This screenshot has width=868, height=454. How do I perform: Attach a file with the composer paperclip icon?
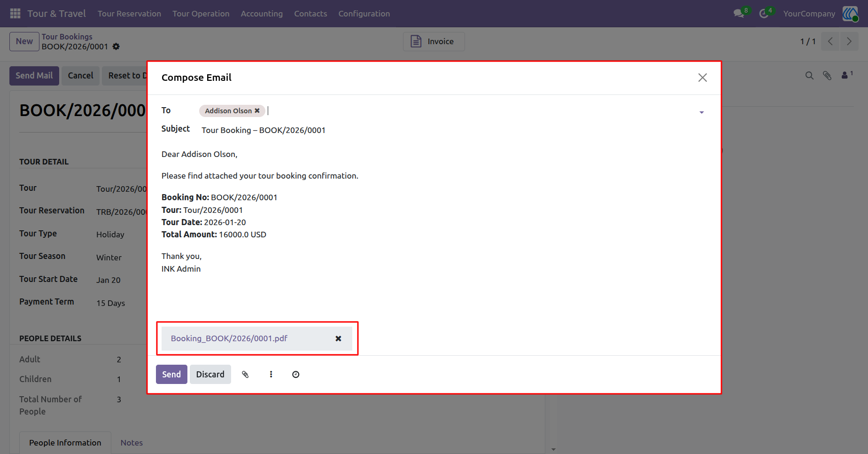[245, 375]
